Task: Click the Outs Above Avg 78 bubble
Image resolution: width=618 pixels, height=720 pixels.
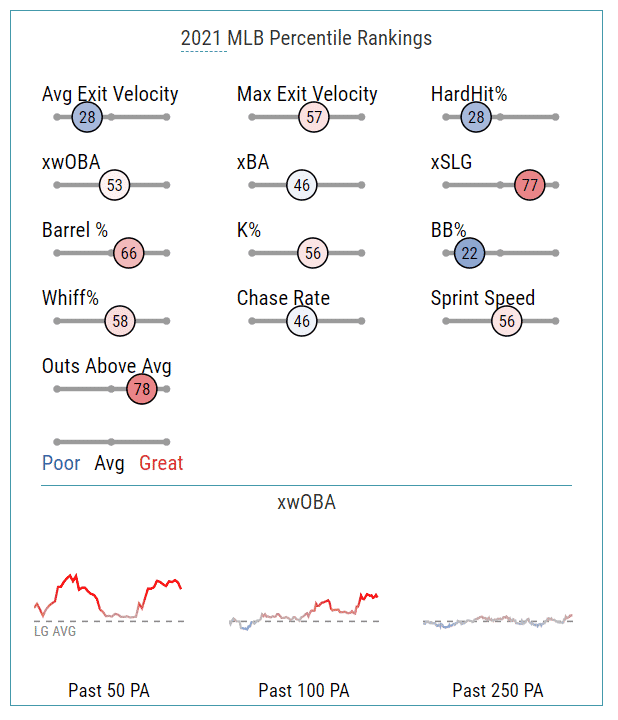Action: point(142,389)
